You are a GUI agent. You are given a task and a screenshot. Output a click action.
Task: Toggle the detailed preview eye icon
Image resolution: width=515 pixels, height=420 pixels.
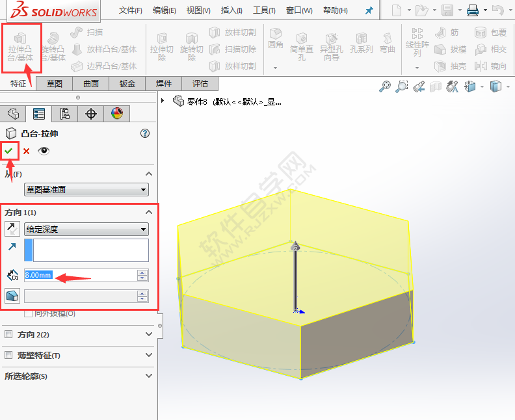tap(44, 151)
